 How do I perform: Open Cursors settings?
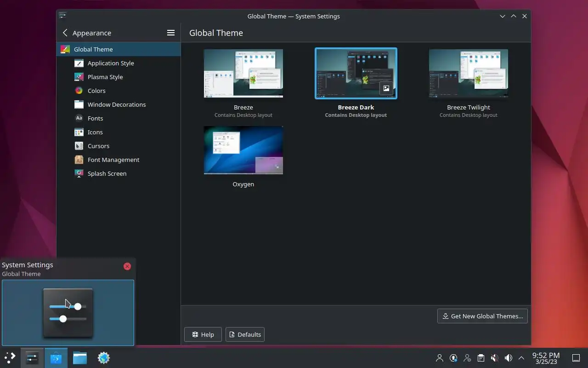pos(119,146)
